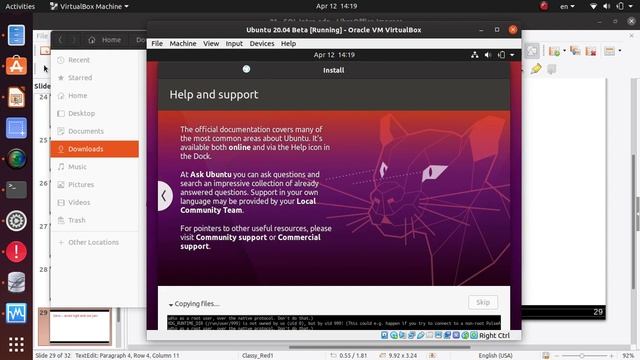Select slide 29 thumbnail in Impress panel

click(80, 326)
